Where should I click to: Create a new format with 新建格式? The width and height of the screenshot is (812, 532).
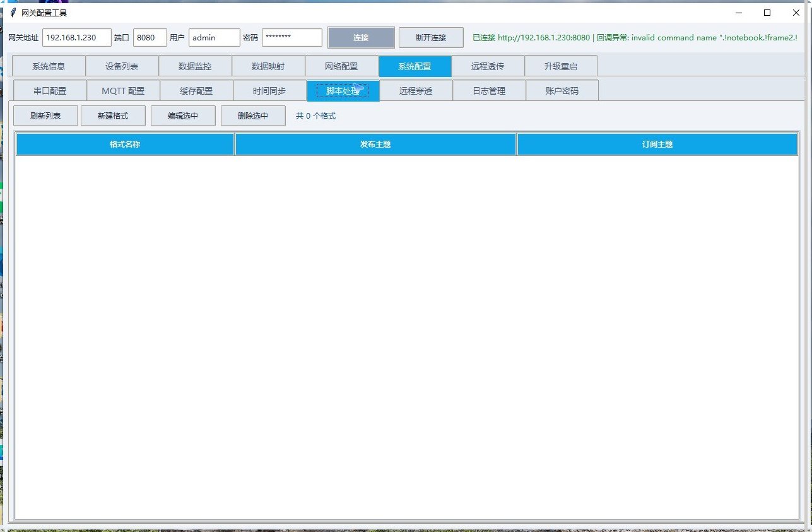coord(113,115)
